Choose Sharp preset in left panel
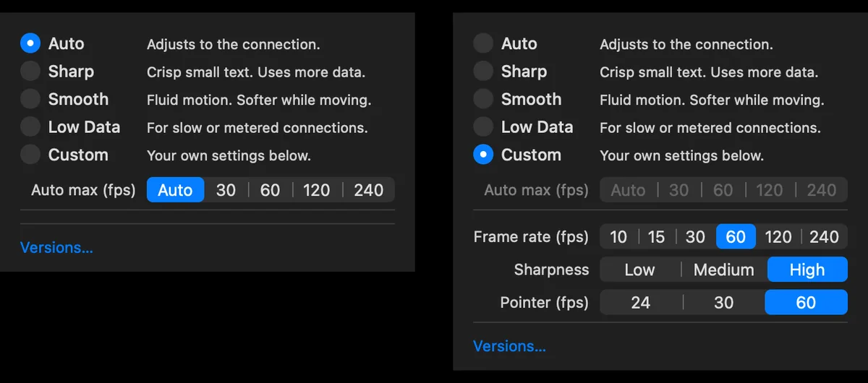Screen dimensions: 868x383 30,72
